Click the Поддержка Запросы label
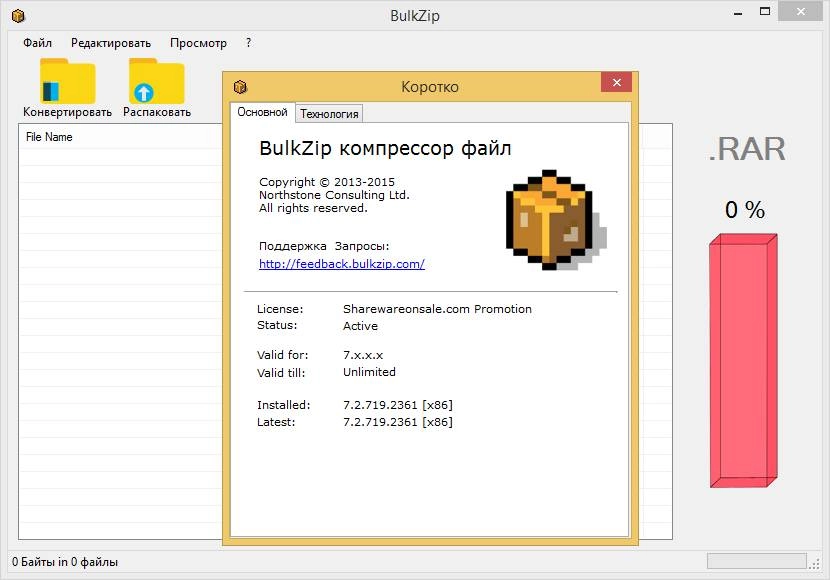 (x=324, y=246)
